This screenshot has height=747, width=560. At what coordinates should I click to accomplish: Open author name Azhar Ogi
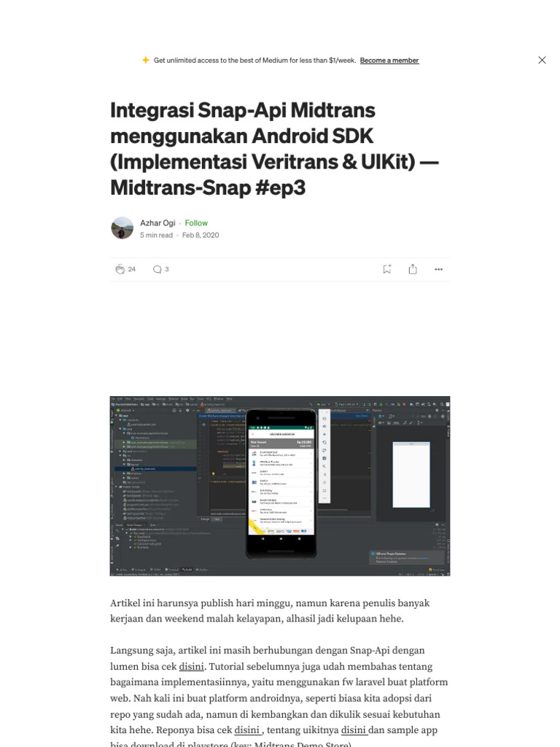pyautogui.click(x=157, y=223)
